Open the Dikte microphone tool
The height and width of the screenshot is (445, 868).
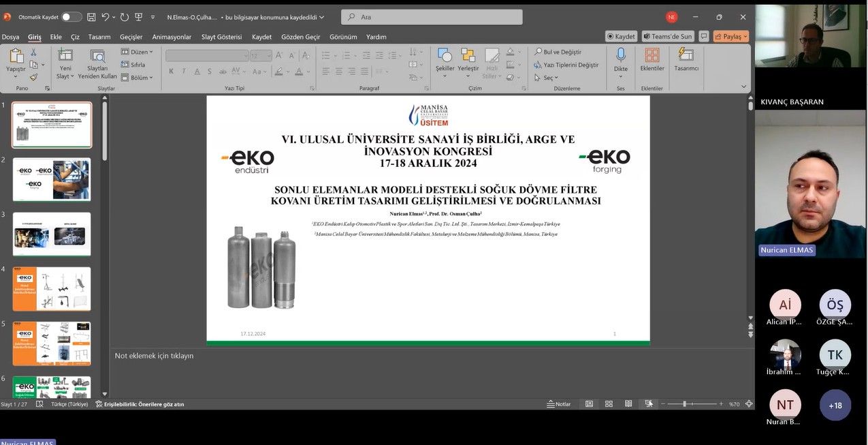point(620,59)
